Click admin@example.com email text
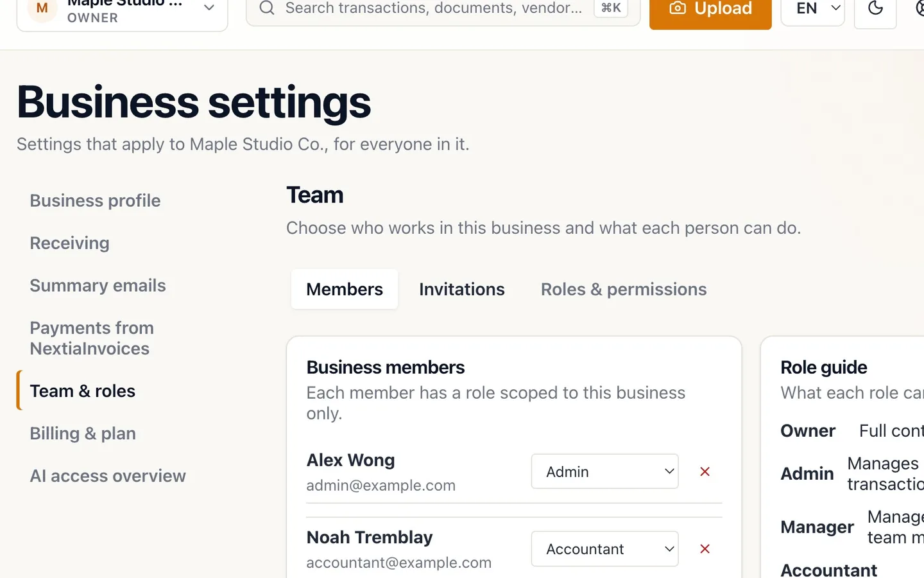 point(381,486)
